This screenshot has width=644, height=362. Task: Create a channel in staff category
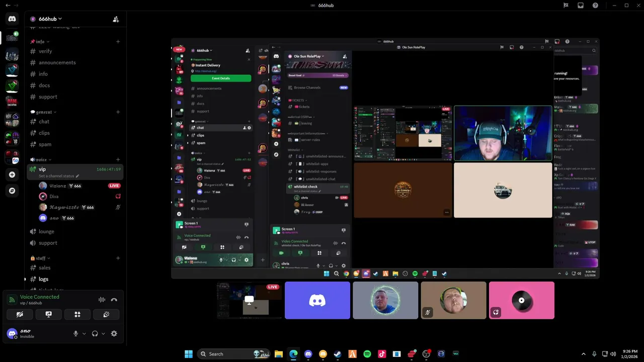[118, 258]
